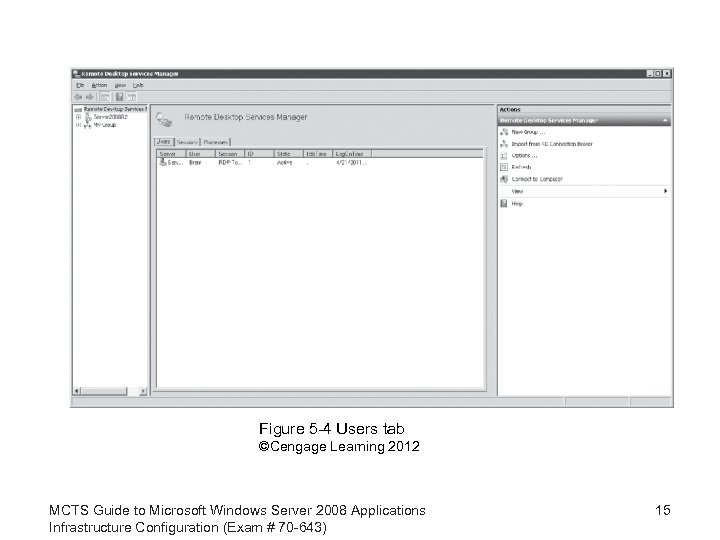Click the My Group icon in tree
The width and height of the screenshot is (720, 540).
tap(88, 125)
